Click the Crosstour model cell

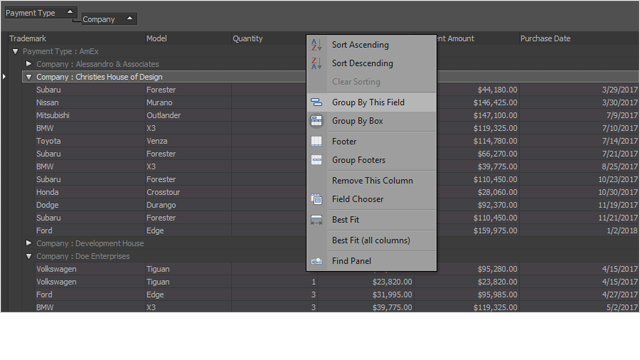188,192
